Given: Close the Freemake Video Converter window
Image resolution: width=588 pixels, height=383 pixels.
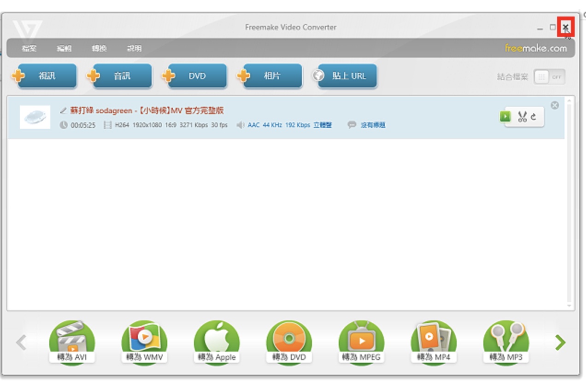Looking at the screenshot, I should point(565,27).
